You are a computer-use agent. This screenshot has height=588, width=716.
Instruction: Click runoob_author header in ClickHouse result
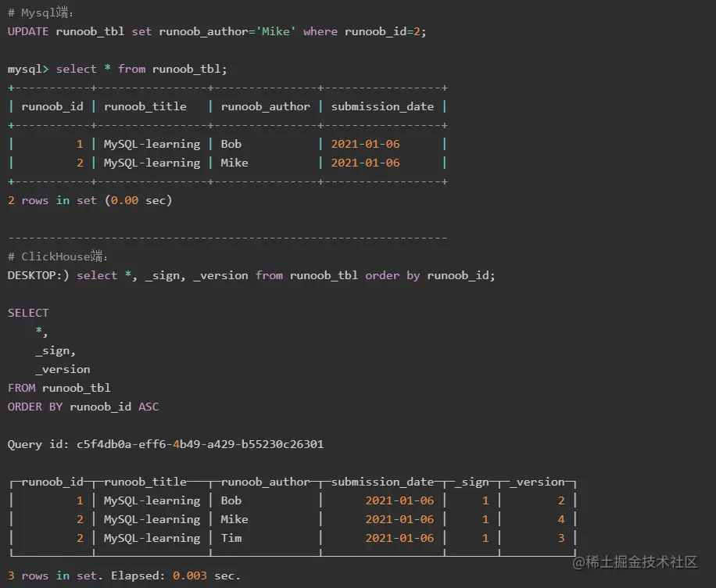click(265, 482)
